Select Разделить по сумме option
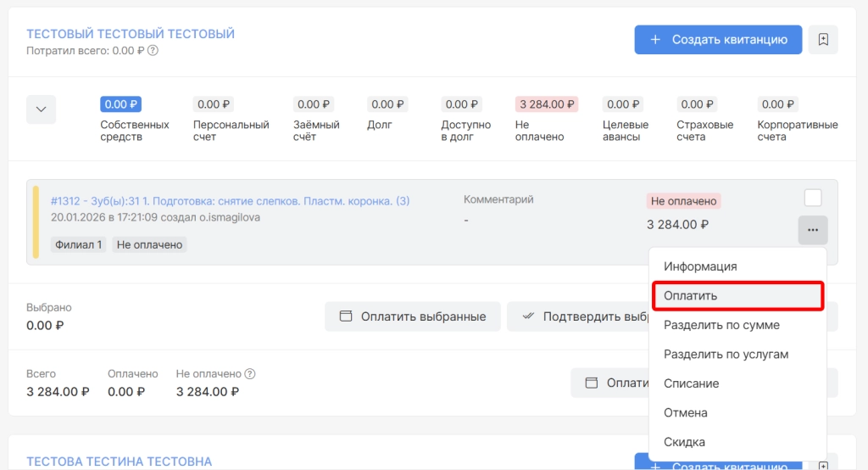The height and width of the screenshot is (470, 868). (721, 325)
